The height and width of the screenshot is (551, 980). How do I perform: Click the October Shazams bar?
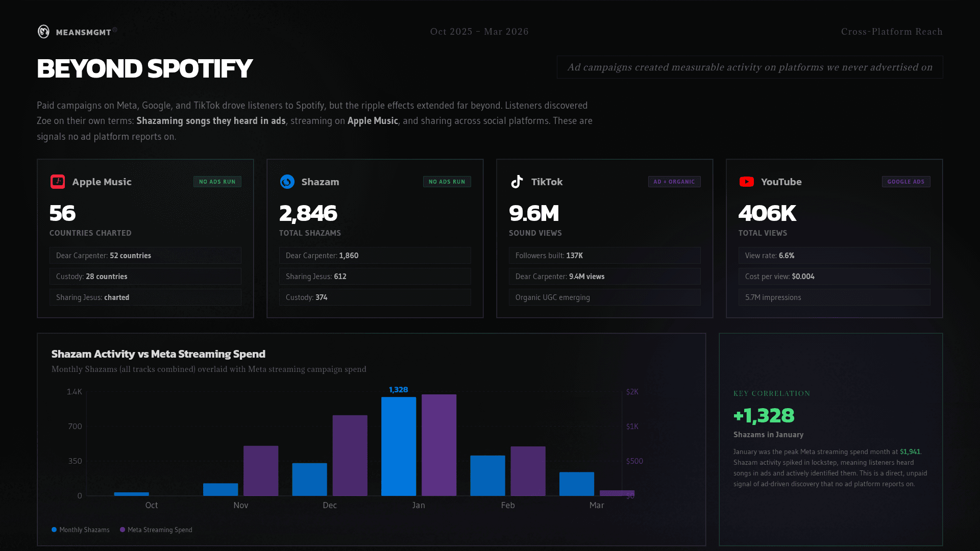coord(132,494)
